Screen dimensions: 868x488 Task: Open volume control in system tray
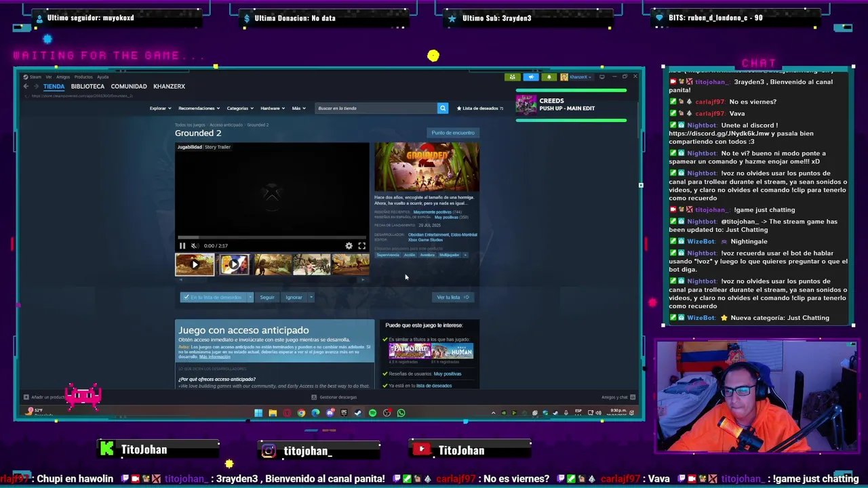[598, 413]
